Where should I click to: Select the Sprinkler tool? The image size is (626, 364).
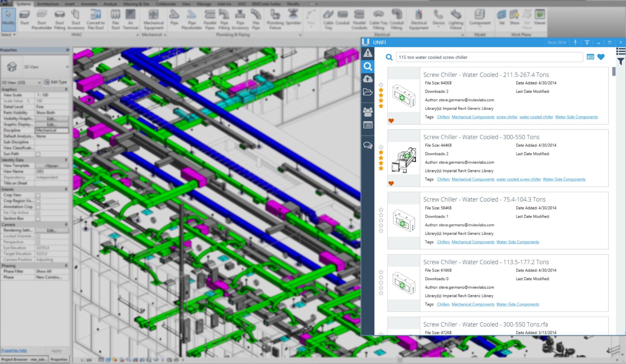pos(293,18)
